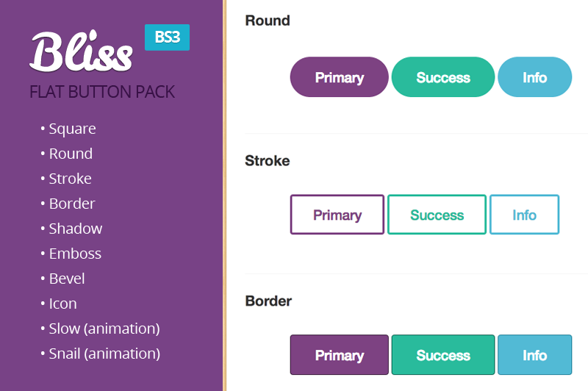This screenshot has width=588, height=391.
Task: Select Emboss in the sidebar list
Action: point(75,254)
